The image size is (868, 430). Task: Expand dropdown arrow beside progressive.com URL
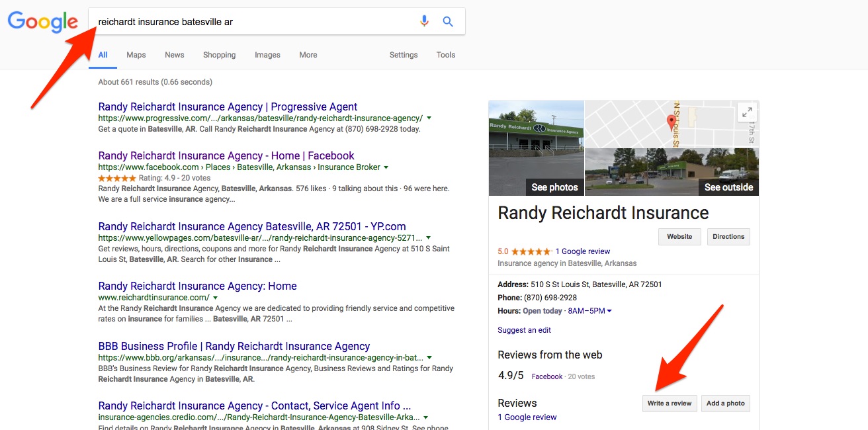(x=429, y=118)
